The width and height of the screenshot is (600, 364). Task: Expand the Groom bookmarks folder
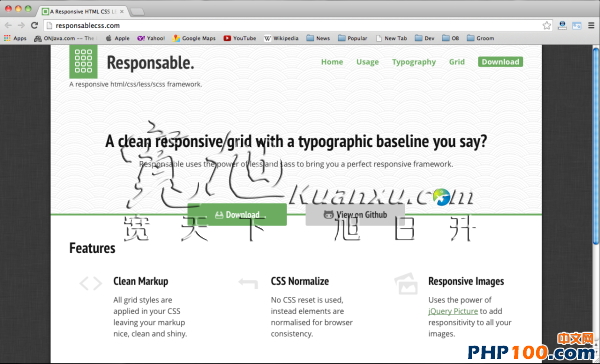point(481,38)
